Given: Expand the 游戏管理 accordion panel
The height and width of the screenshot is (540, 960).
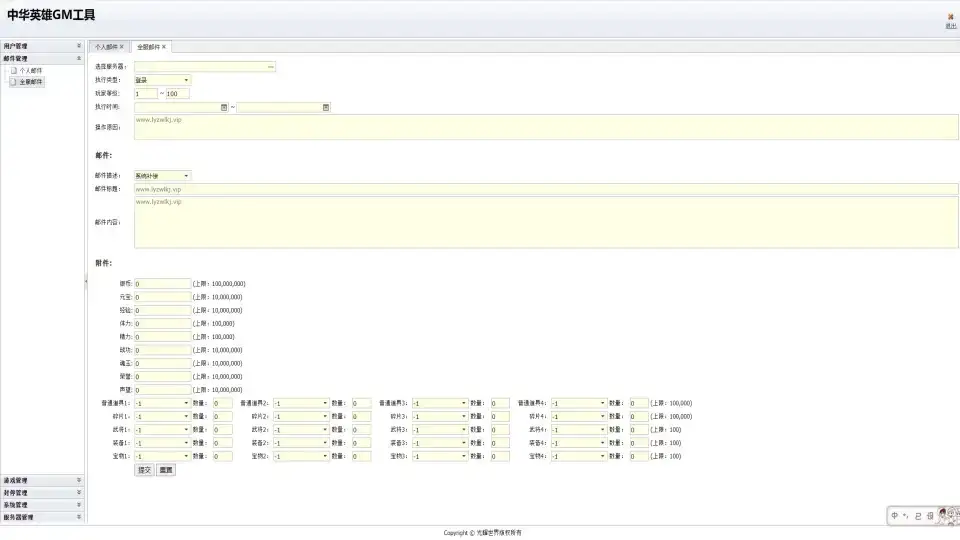Looking at the screenshot, I should [x=42, y=481].
